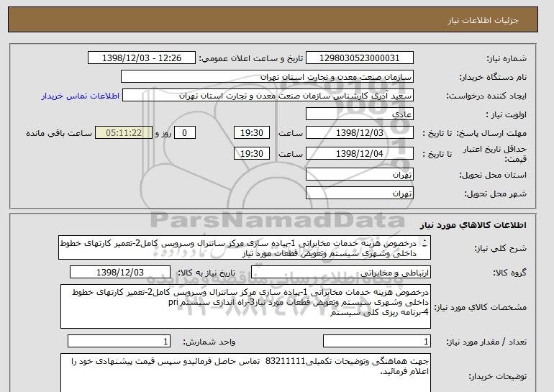Click the label شماره نیاز
The image size is (554, 392).
[507, 59]
